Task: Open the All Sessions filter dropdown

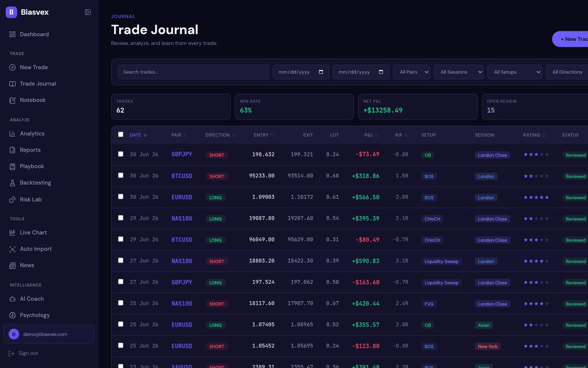Action: tap(458, 72)
